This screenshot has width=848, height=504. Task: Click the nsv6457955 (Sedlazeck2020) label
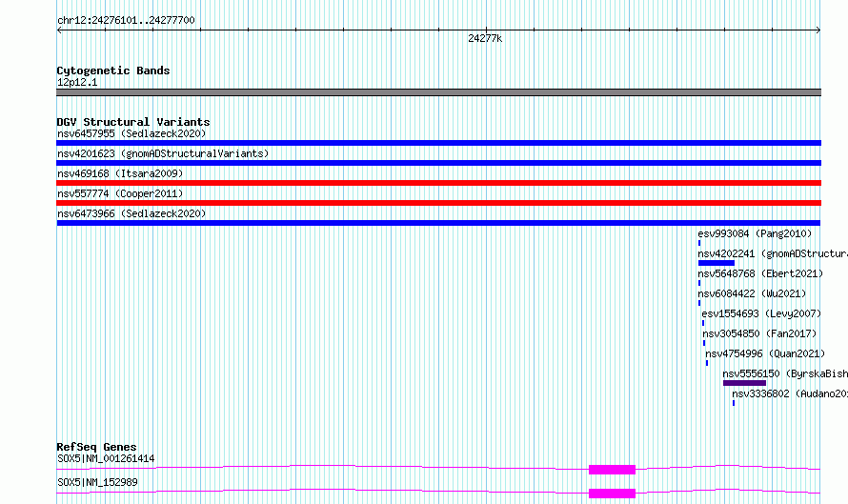(131, 133)
